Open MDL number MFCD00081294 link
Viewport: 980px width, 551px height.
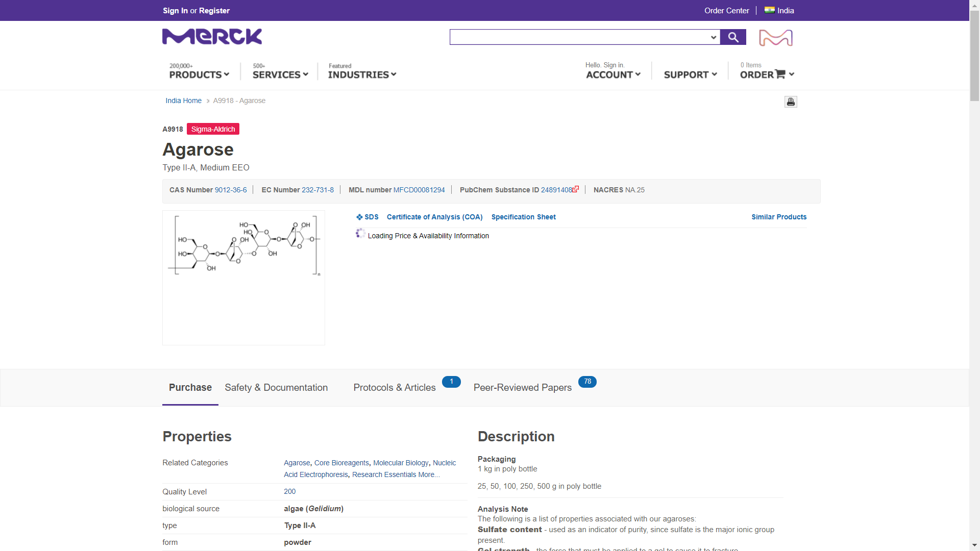(419, 190)
